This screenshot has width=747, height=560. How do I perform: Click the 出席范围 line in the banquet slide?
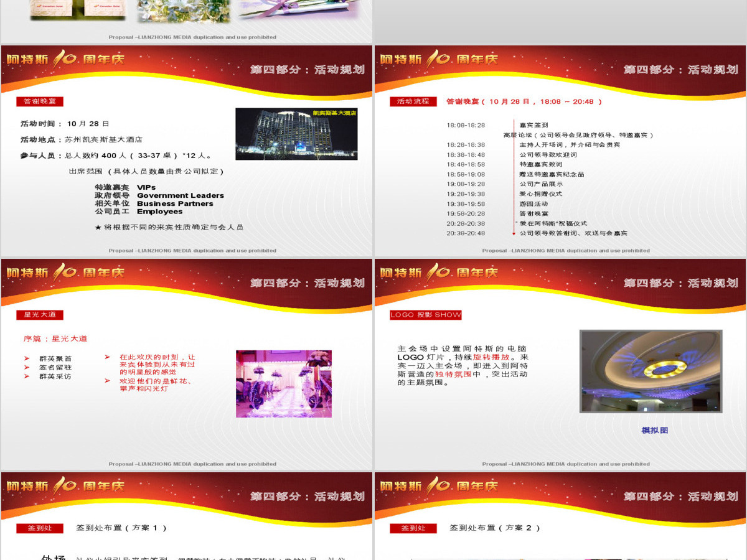(x=146, y=171)
